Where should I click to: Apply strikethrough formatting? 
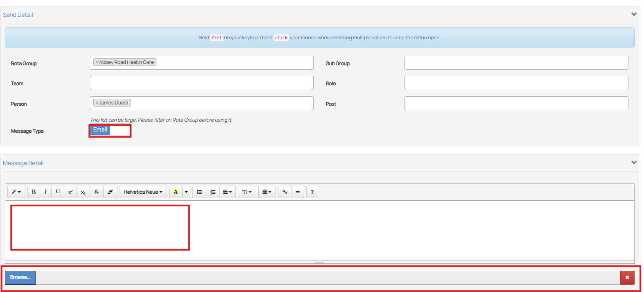[x=97, y=192]
